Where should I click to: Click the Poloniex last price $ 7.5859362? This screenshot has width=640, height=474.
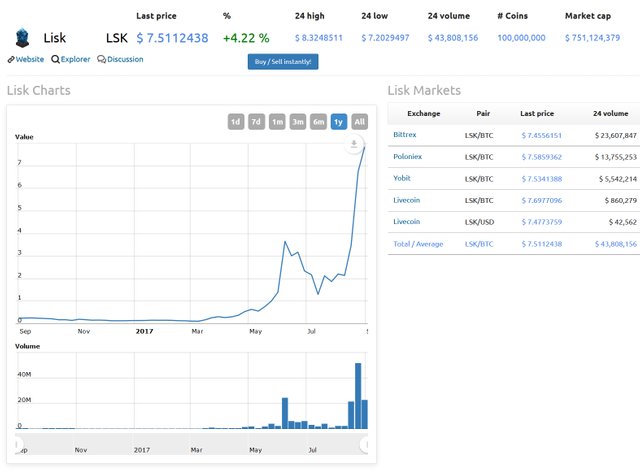click(x=542, y=157)
